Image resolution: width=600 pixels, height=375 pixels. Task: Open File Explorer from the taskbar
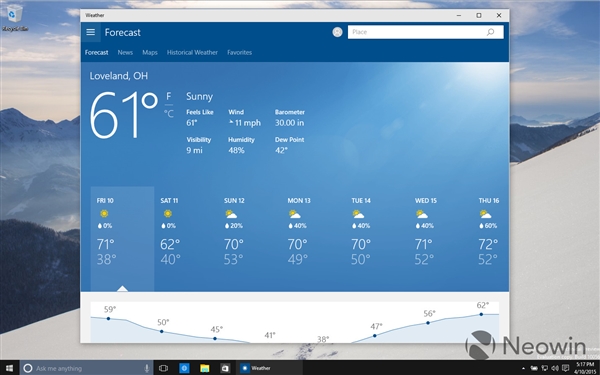(205, 368)
